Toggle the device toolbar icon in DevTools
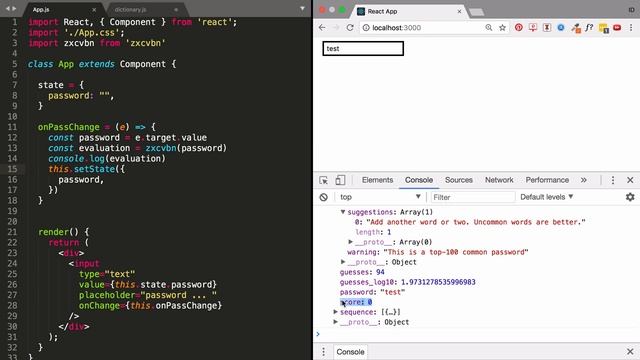The width and height of the screenshot is (640, 360). click(x=340, y=180)
